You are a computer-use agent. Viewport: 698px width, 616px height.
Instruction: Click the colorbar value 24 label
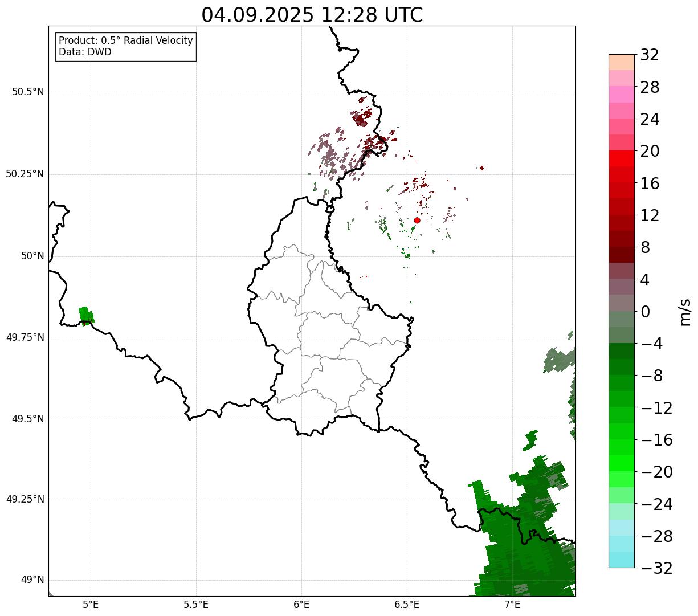tap(650, 119)
